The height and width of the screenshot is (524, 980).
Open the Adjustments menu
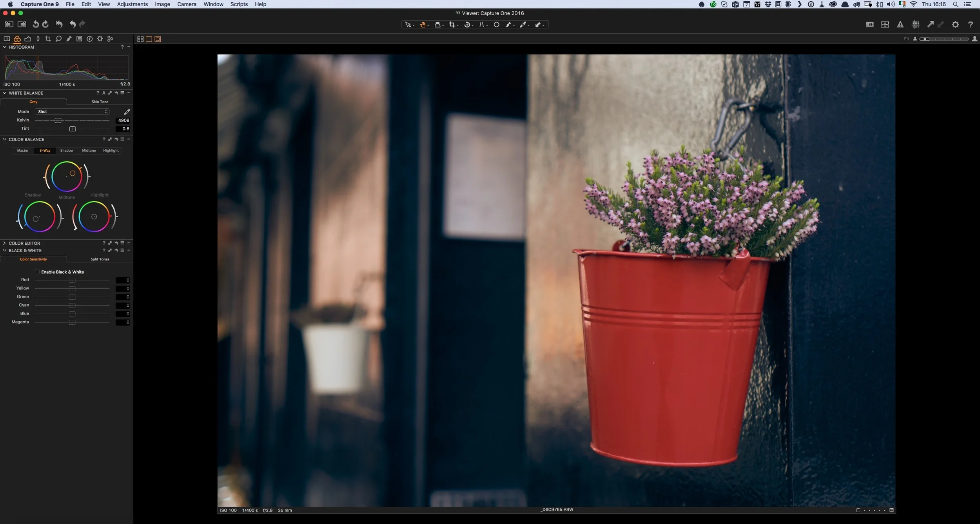coord(132,4)
